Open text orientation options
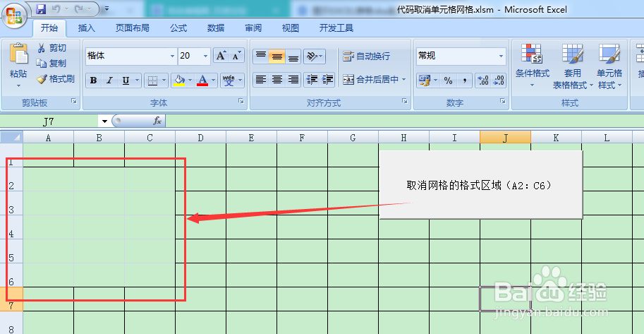644x334 pixels. pos(315,56)
